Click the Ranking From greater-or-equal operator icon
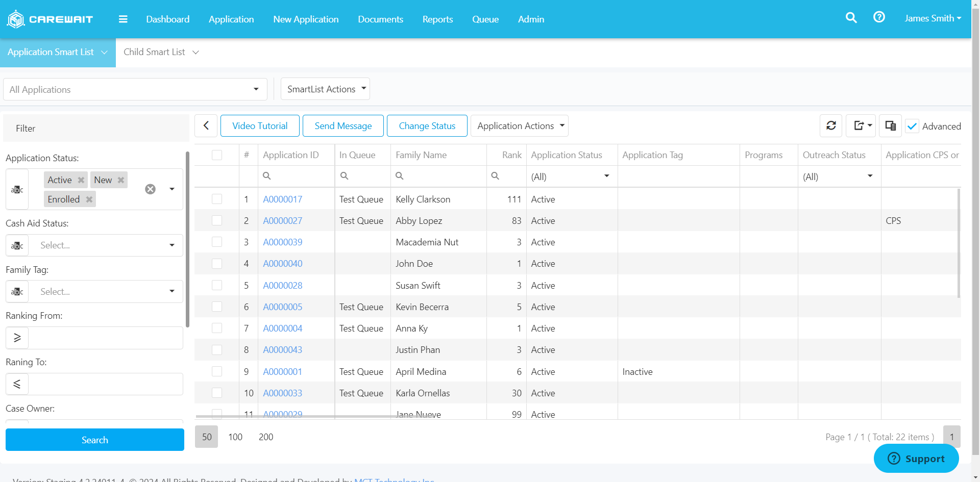 (17, 338)
